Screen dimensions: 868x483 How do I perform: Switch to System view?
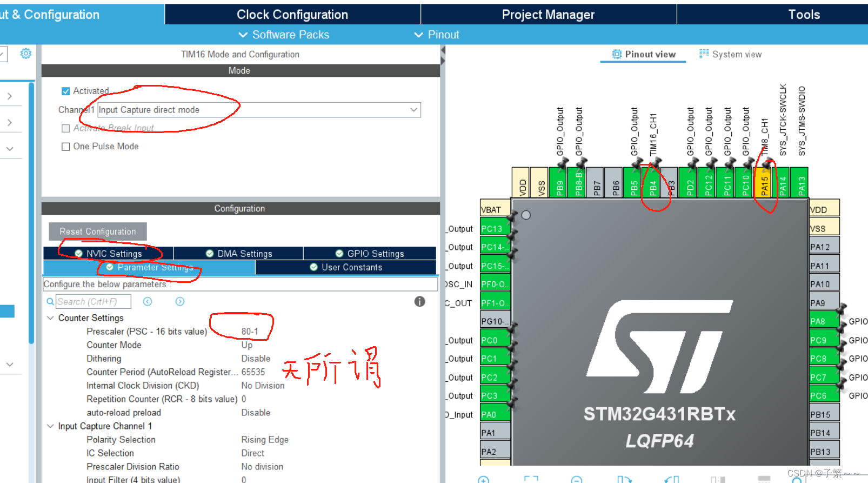pyautogui.click(x=731, y=54)
